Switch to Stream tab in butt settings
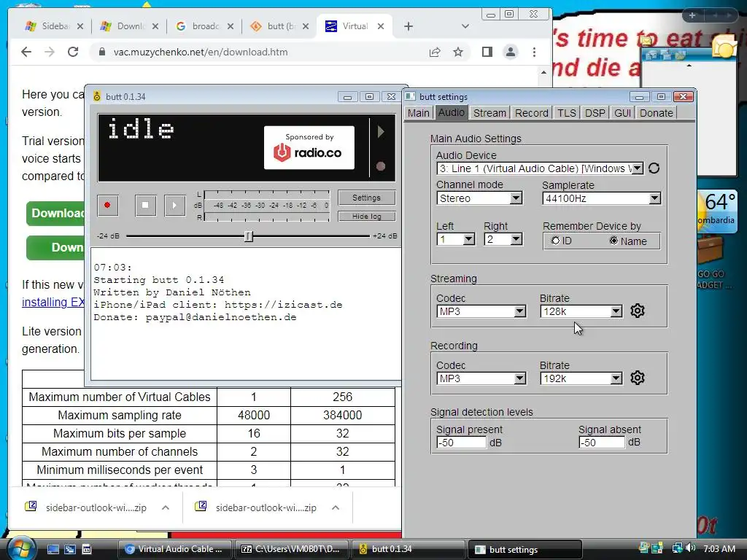The image size is (747, 560). [489, 113]
